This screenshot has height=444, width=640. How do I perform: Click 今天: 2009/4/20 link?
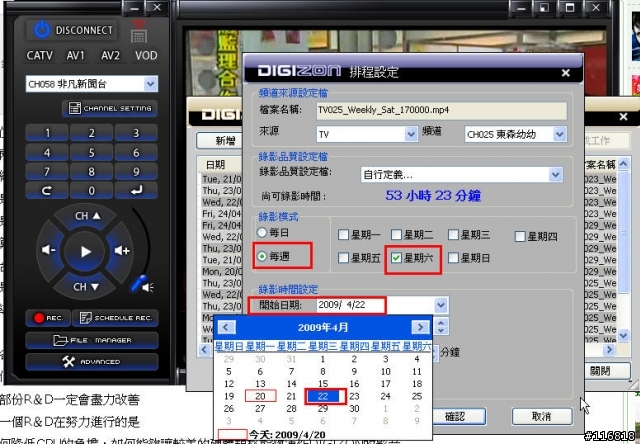tap(286, 435)
